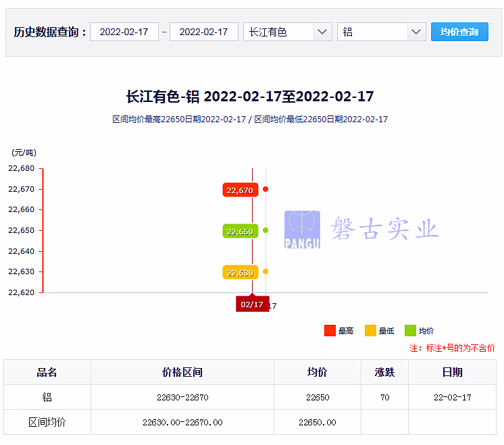Toggle the 均价 green legend swatch
Image resolution: width=504 pixels, height=445 pixels.
point(410,331)
